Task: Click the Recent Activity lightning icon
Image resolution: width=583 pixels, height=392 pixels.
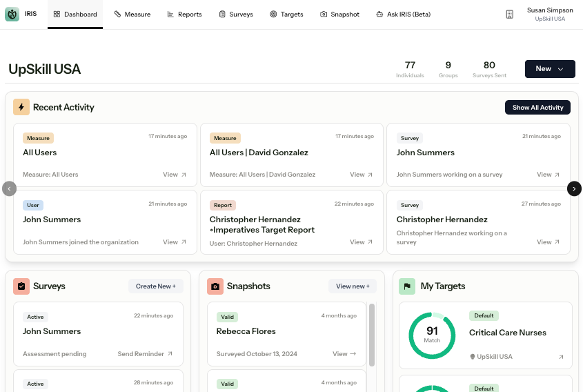Action: [x=21, y=107]
